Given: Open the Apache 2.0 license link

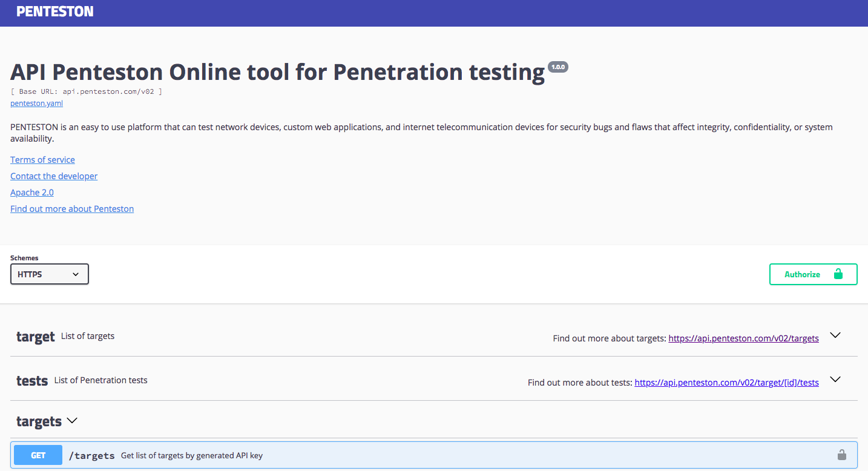Looking at the screenshot, I should [x=32, y=193].
